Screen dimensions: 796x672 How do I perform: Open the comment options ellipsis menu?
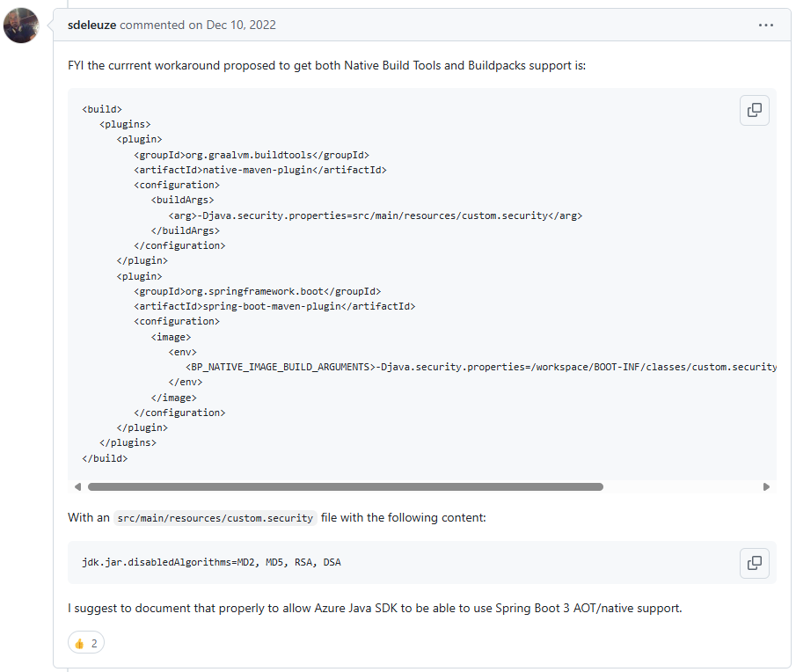765,25
